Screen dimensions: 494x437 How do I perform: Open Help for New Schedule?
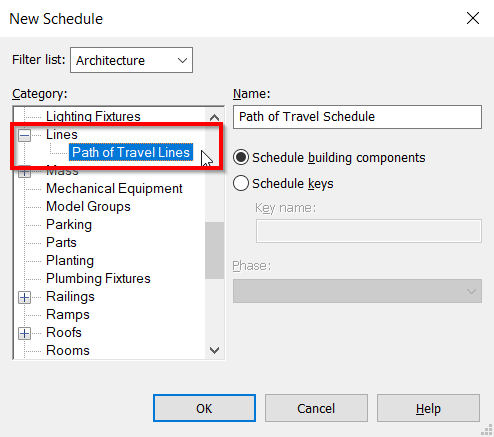point(428,408)
